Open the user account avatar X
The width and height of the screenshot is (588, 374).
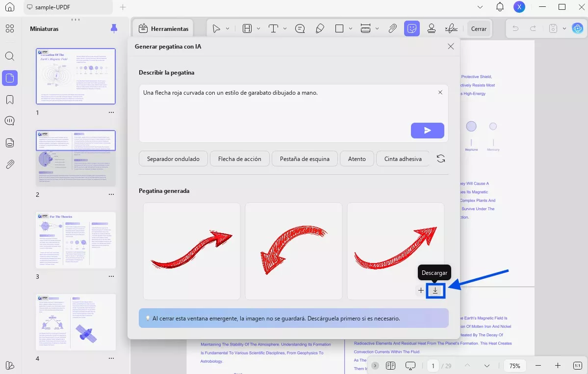click(519, 7)
